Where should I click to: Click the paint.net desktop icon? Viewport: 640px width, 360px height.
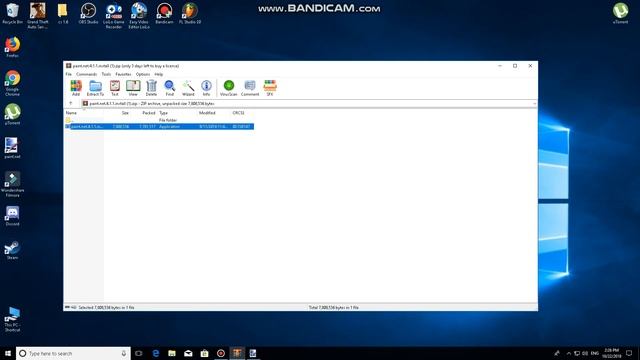(x=12, y=148)
